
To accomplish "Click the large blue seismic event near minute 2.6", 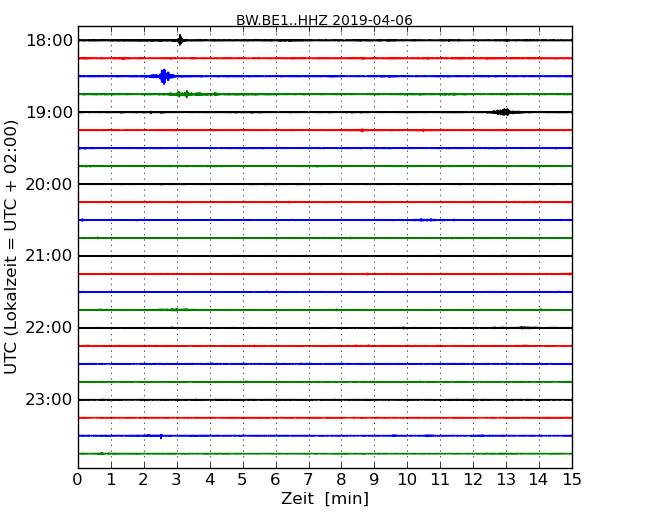I will (164, 76).
